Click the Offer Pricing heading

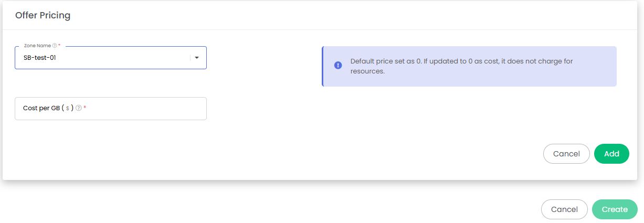pos(43,15)
